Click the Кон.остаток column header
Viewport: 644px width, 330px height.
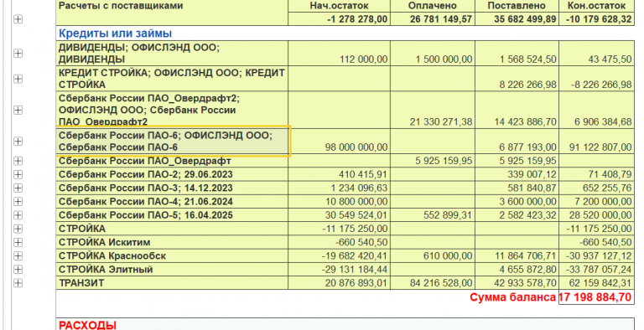pos(596,6)
